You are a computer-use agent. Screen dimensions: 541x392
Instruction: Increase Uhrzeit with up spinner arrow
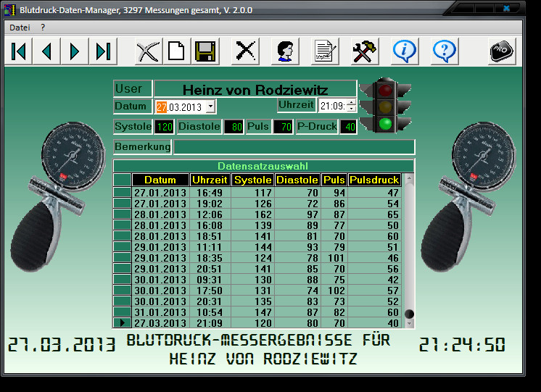point(351,102)
